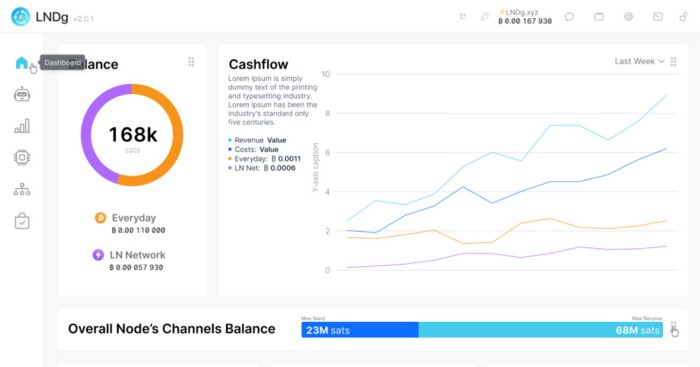
Task: Click the key icon in header
Action: click(x=484, y=17)
